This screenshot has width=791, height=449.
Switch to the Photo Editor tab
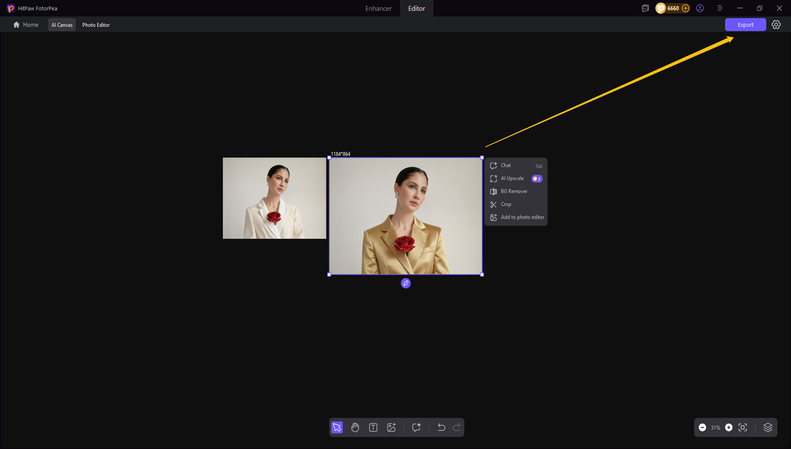click(x=96, y=25)
